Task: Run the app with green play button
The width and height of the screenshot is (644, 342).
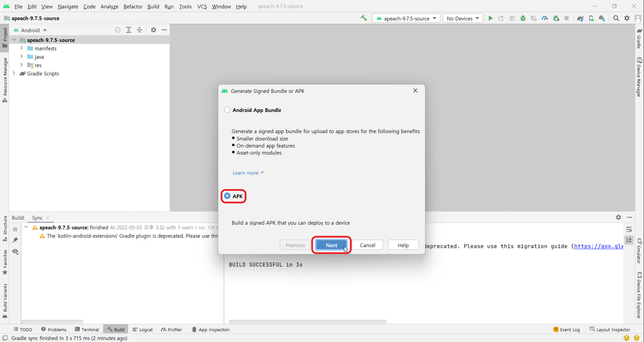Action: pos(490,18)
